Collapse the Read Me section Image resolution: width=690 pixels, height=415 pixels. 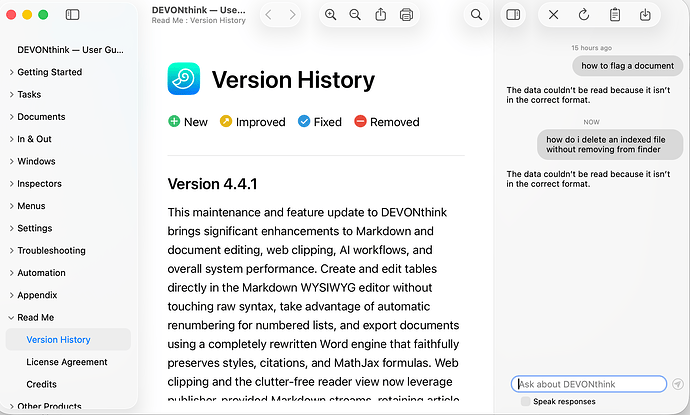[x=11, y=317]
